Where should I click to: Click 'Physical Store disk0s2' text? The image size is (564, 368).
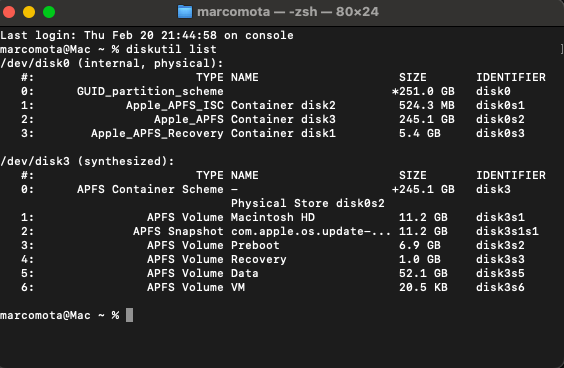(x=308, y=204)
